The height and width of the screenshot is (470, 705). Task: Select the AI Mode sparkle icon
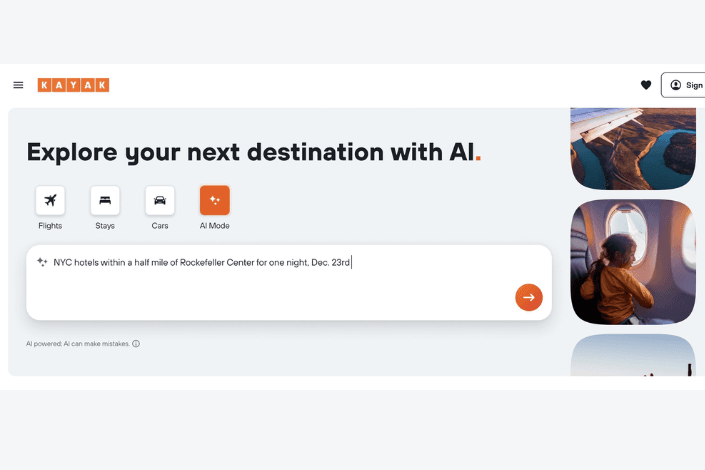tap(215, 200)
